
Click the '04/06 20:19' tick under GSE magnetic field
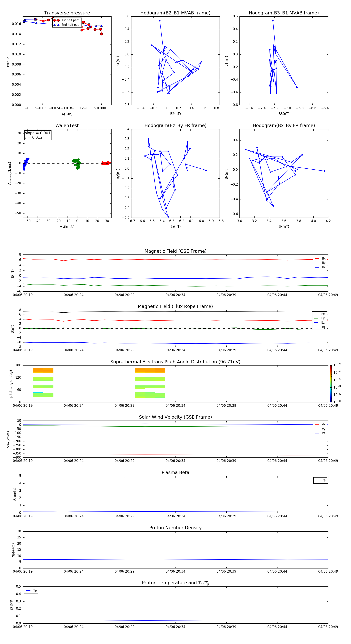click(23, 295)
